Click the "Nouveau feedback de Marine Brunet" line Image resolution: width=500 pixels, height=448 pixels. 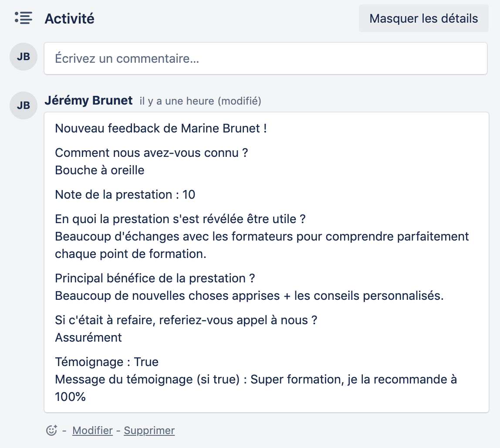tap(161, 129)
